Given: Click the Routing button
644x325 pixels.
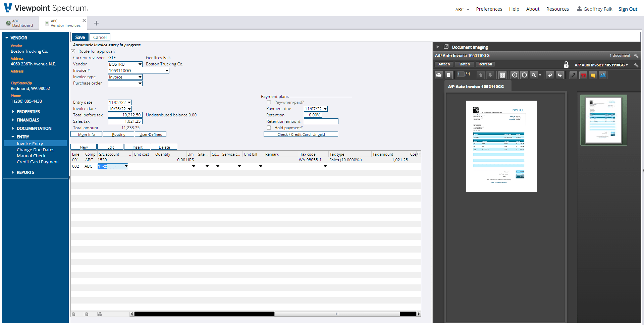Looking at the screenshot, I should pyautogui.click(x=118, y=134).
